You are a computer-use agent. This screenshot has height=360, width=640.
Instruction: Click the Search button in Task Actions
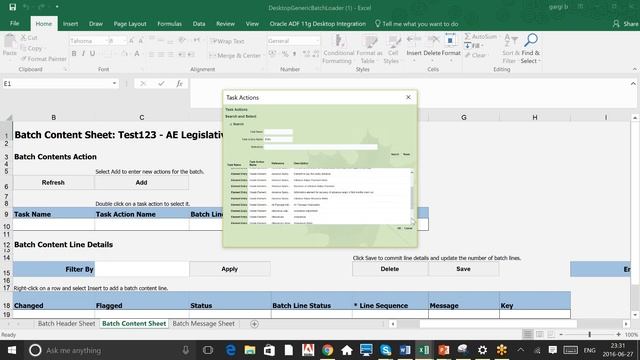pyautogui.click(x=395, y=154)
